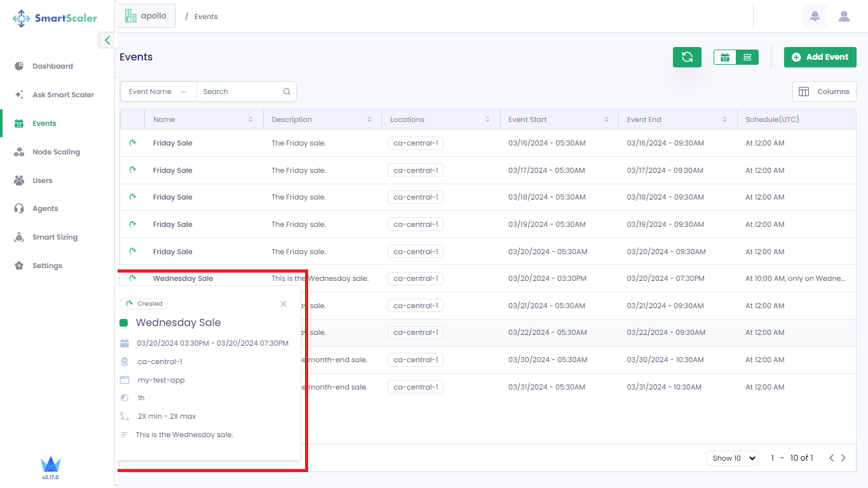
Task: Collapse the sidebar with chevron arrow
Action: [107, 40]
